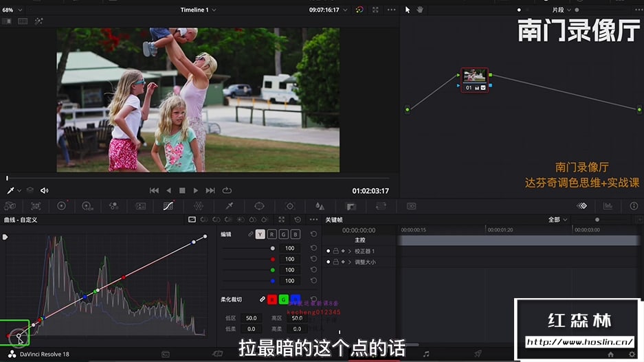Toggle channel ganging link in edit row
Image resolution: width=644 pixels, height=362 pixels.
click(x=250, y=234)
